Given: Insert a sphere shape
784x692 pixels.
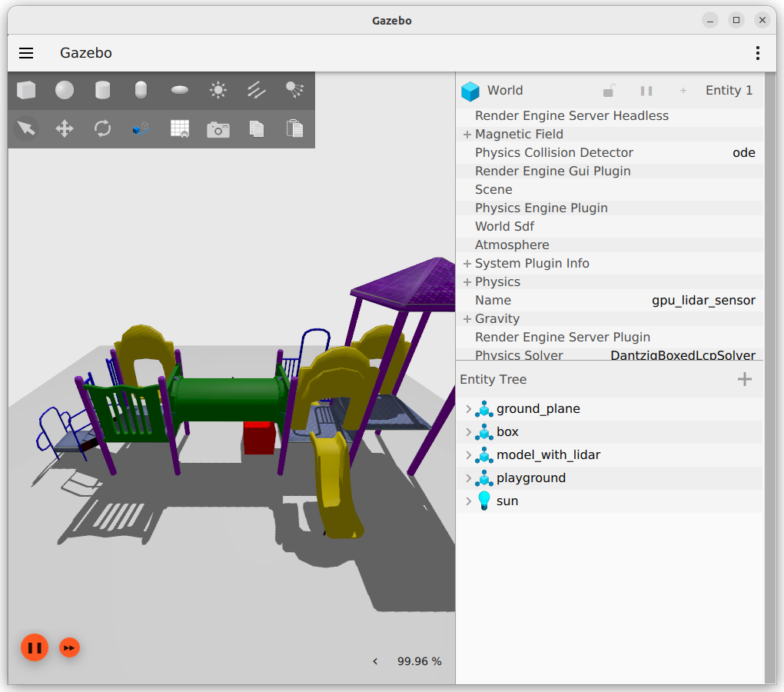Looking at the screenshot, I should coord(65,91).
